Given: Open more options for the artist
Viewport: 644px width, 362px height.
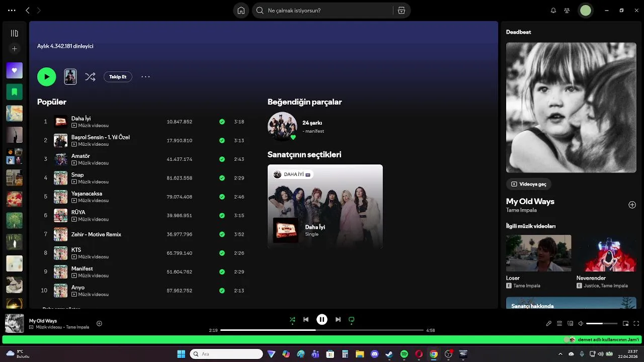Looking at the screenshot, I should pyautogui.click(x=145, y=77).
